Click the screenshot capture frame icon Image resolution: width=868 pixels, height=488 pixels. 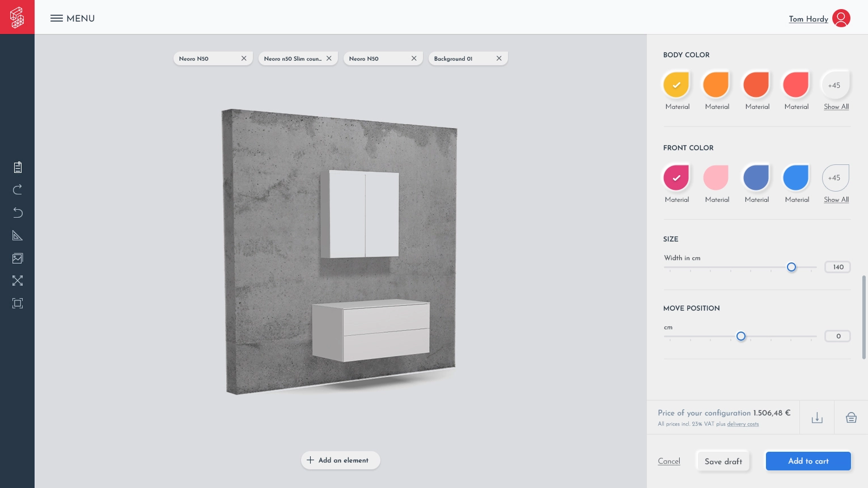[x=17, y=303]
